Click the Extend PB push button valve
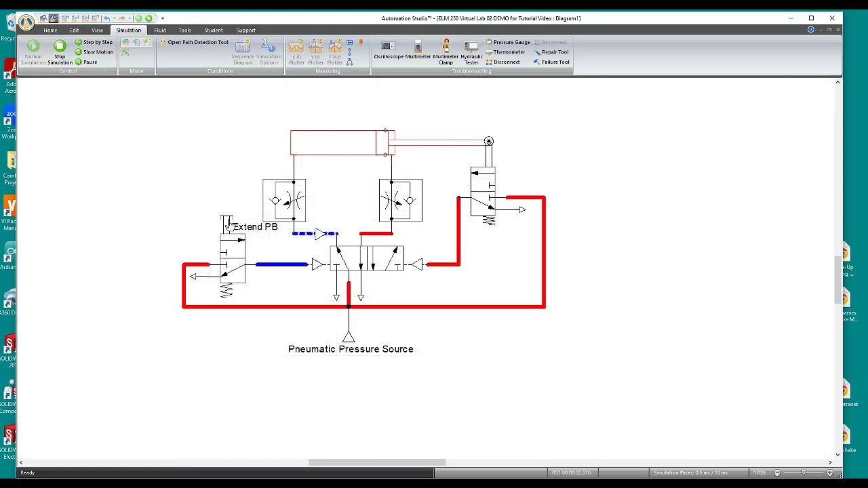Viewport: 868px width, 488px height. point(231,258)
